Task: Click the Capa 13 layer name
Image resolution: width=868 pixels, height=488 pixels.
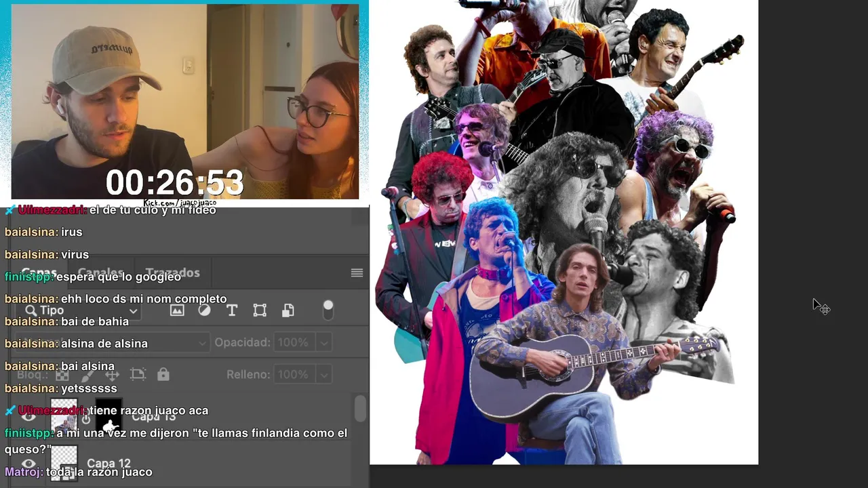Action: (x=154, y=417)
